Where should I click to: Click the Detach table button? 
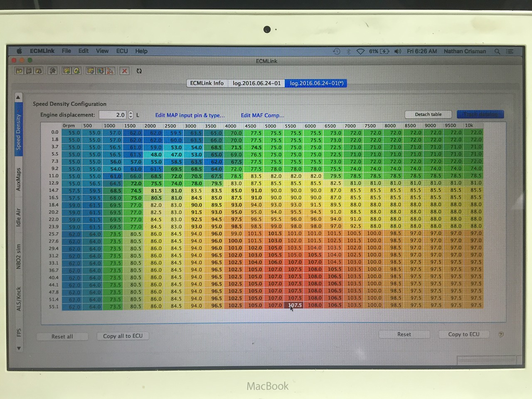pos(428,114)
